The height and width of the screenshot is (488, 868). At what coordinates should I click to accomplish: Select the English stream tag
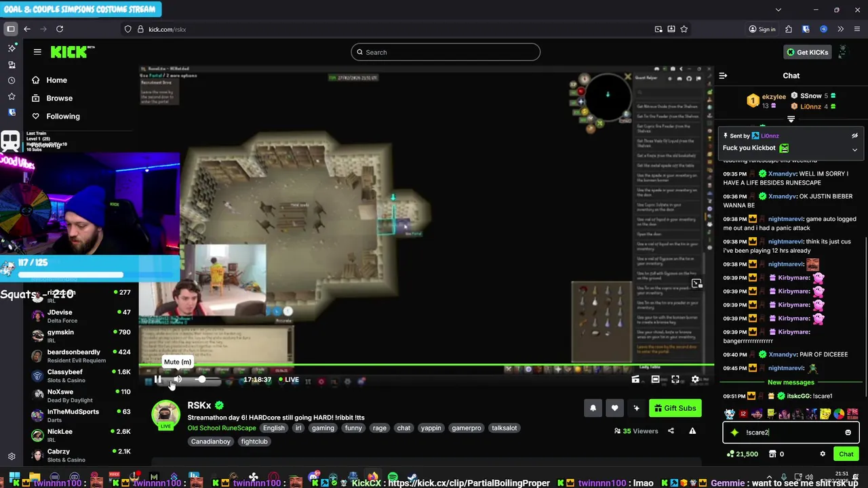(x=274, y=428)
